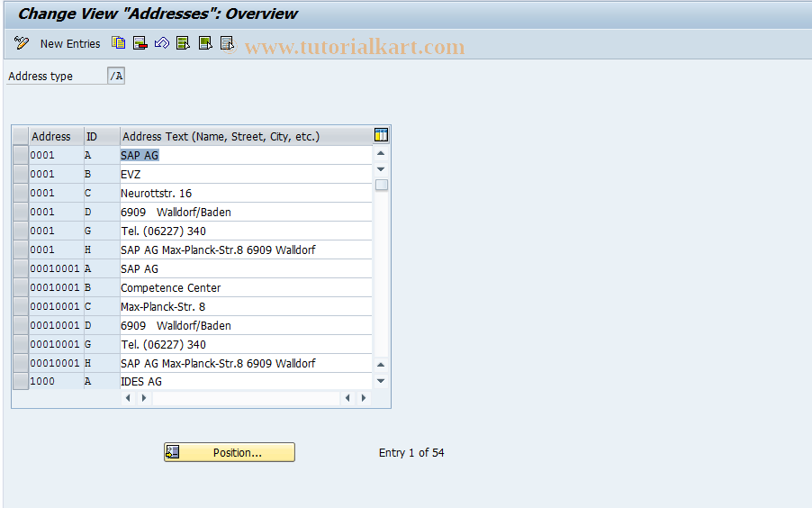Click the horizontal scrollbar track

(246, 398)
